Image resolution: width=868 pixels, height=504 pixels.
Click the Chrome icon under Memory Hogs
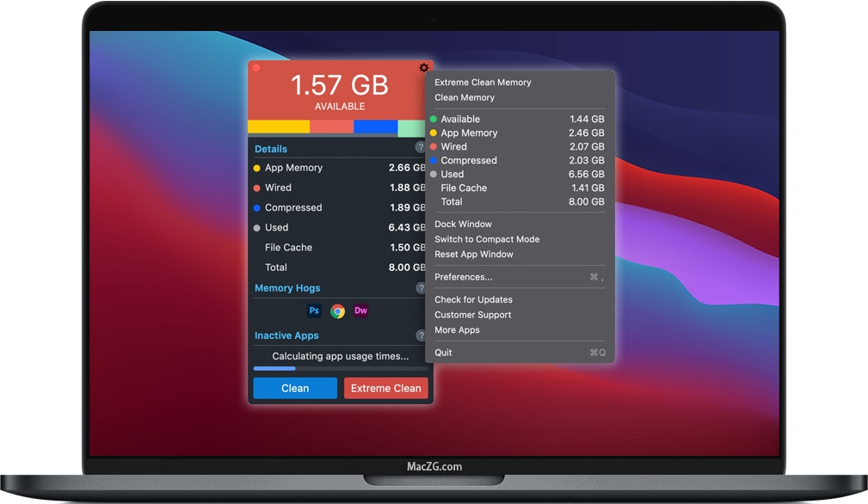338,311
